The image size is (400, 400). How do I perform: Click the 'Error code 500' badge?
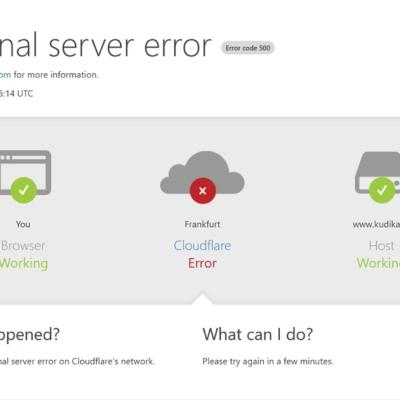(x=248, y=48)
